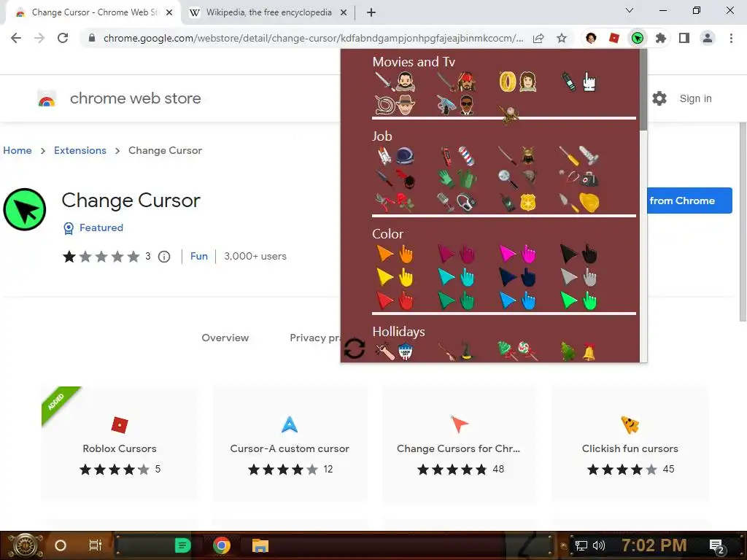
Task: Open File Explorer from the taskbar
Action: tap(260, 545)
